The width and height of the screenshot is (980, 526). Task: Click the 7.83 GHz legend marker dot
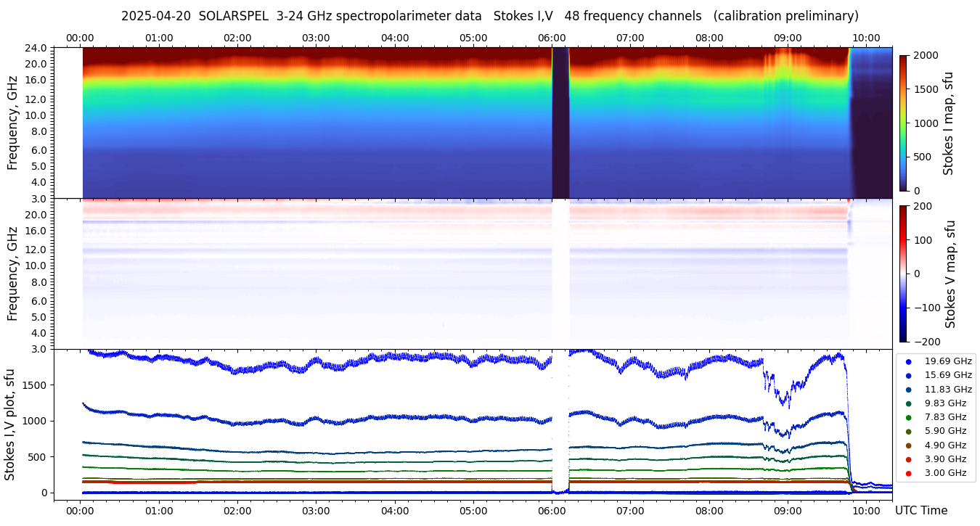(908, 417)
